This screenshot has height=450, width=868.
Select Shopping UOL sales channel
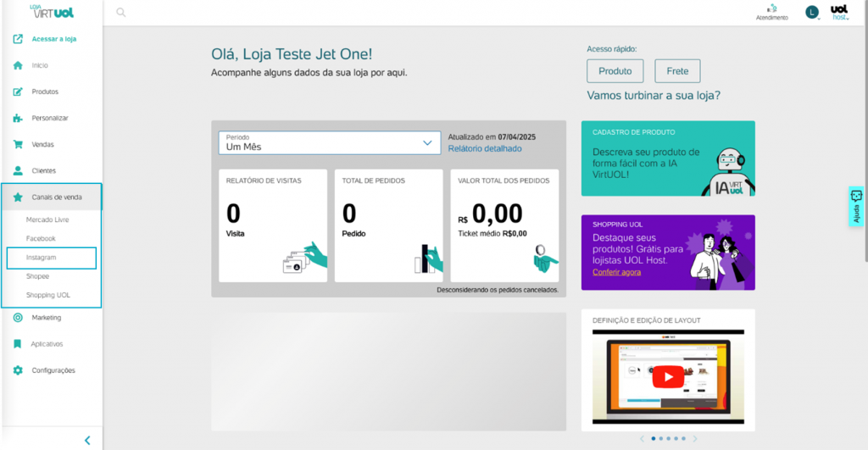point(48,295)
